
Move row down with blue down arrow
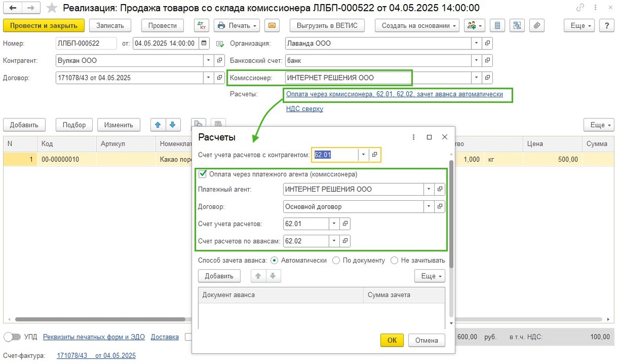[x=173, y=125]
